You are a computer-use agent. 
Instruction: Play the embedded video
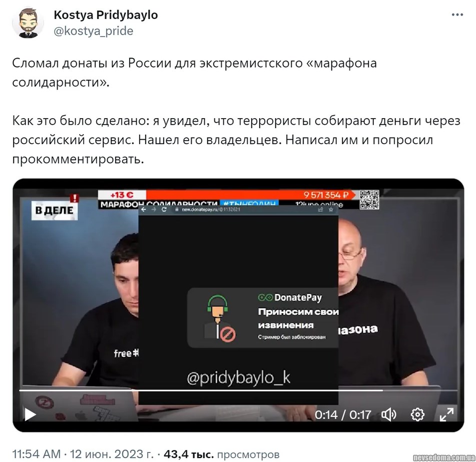coord(30,414)
